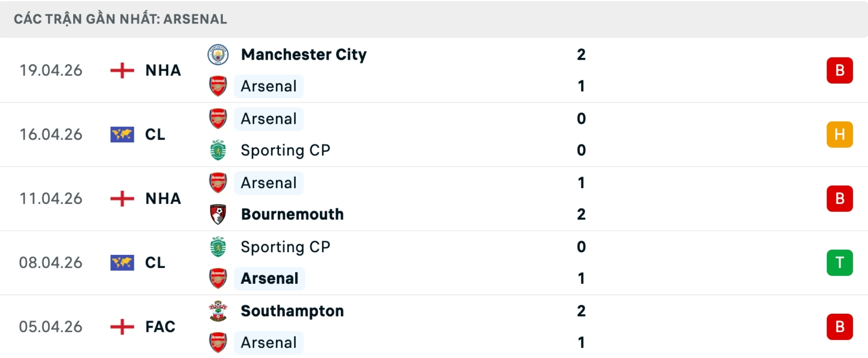Click the Champions League flag on 16.04.26
The image size is (868, 358).
click(122, 134)
